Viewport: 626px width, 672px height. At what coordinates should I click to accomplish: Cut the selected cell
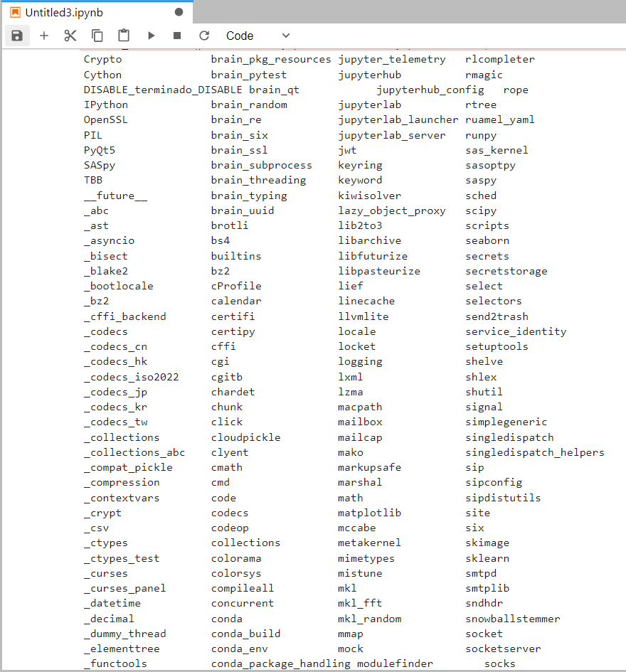pyautogui.click(x=69, y=36)
